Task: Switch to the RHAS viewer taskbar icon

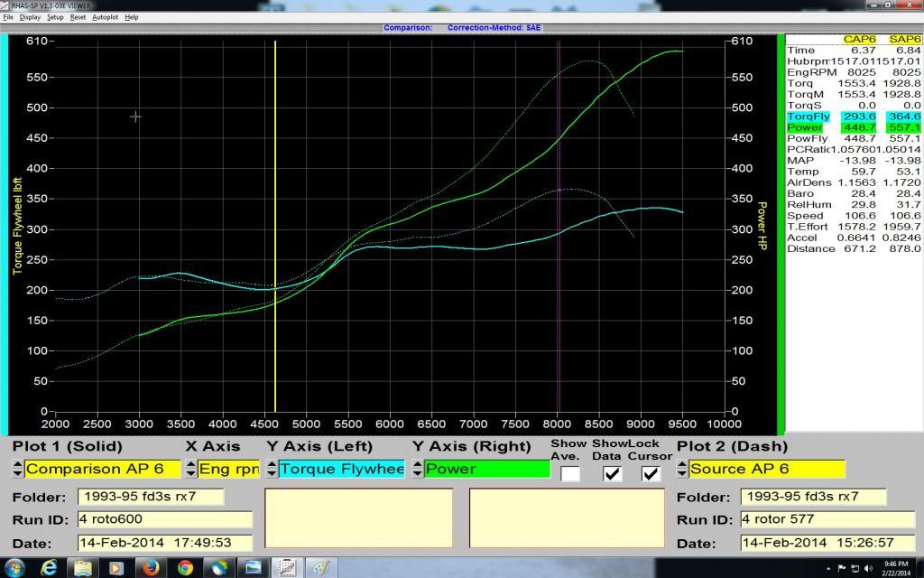Action: coord(287,568)
